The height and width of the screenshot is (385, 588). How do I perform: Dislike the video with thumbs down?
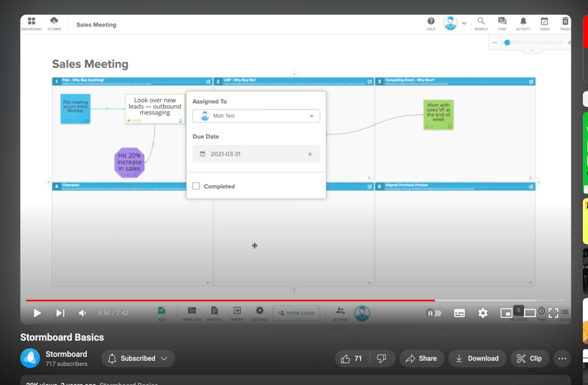click(382, 359)
